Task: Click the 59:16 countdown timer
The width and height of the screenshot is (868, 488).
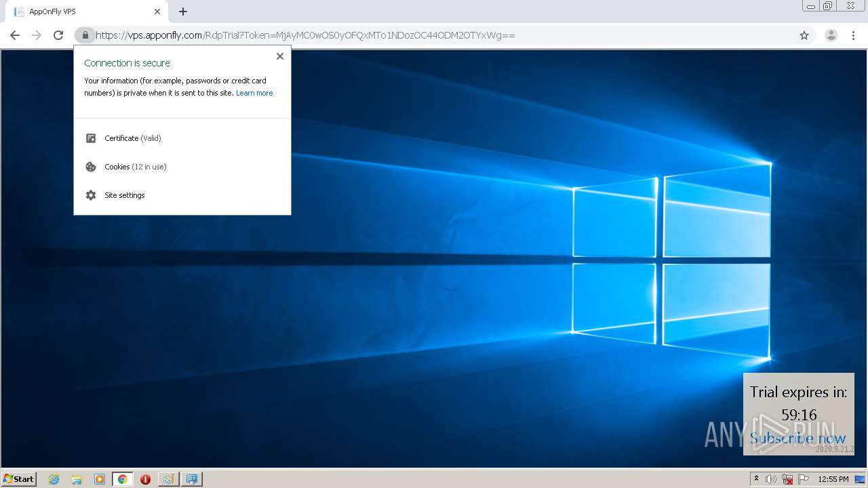Action: 799,415
